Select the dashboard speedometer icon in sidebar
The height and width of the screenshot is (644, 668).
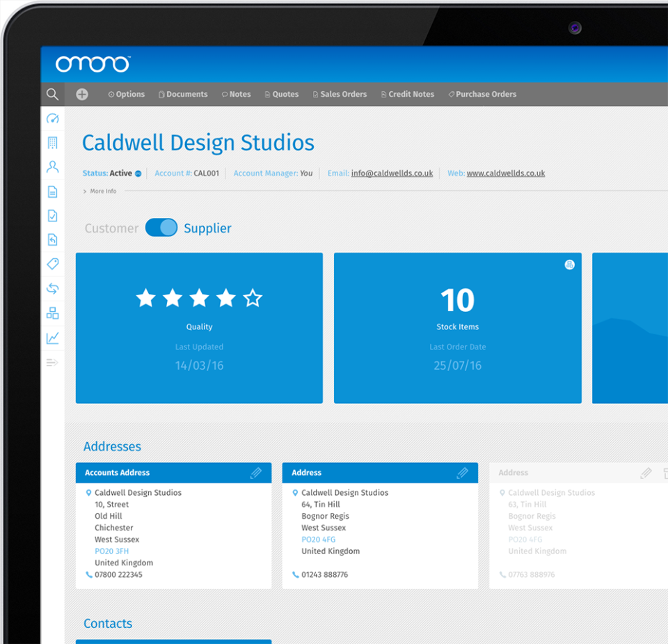pyautogui.click(x=52, y=118)
